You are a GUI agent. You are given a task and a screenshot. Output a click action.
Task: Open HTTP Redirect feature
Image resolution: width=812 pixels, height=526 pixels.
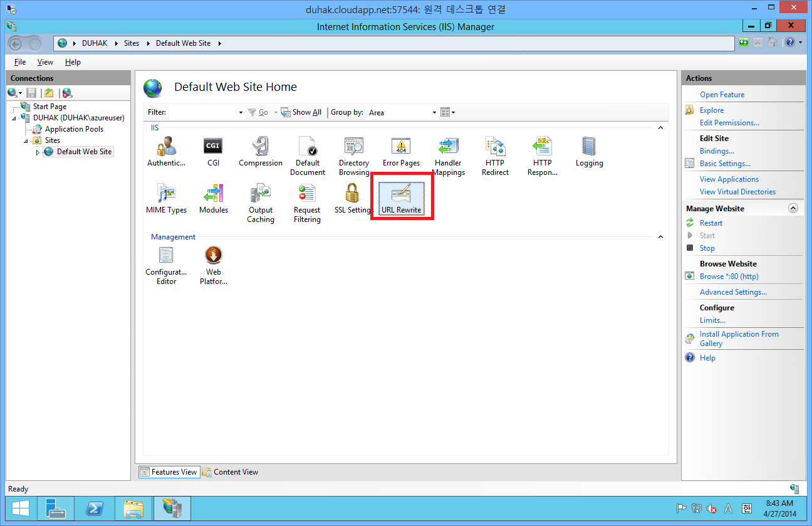click(495, 156)
